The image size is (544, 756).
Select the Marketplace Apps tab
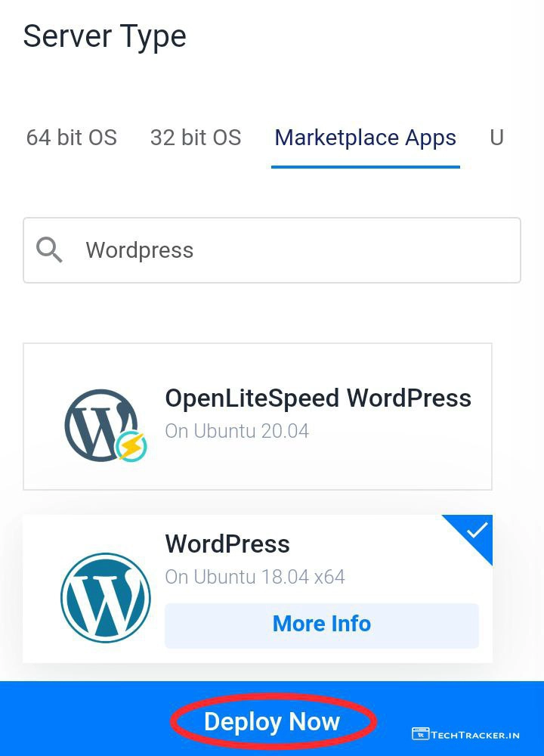click(x=365, y=138)
